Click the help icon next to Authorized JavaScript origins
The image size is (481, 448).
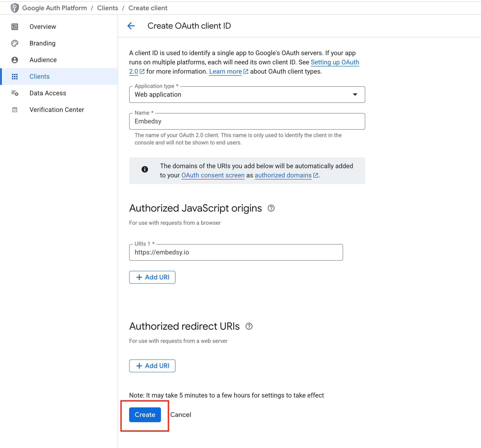(271, 208)
